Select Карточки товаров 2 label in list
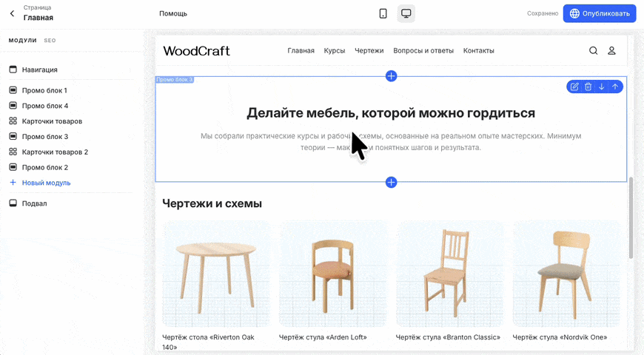 click(x=55, y=152)
